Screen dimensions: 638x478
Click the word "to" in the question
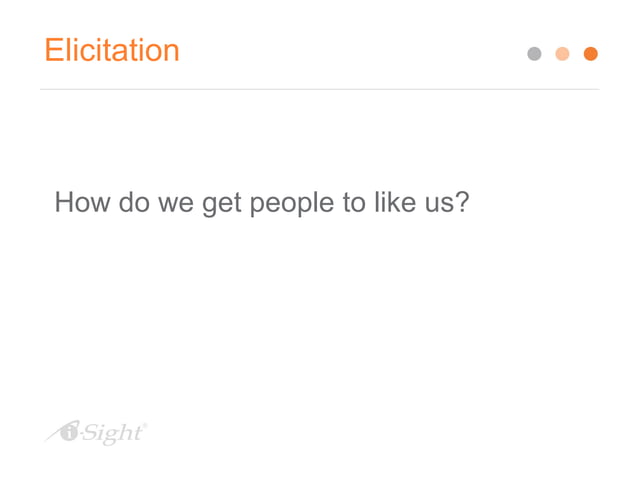(354, 203)
